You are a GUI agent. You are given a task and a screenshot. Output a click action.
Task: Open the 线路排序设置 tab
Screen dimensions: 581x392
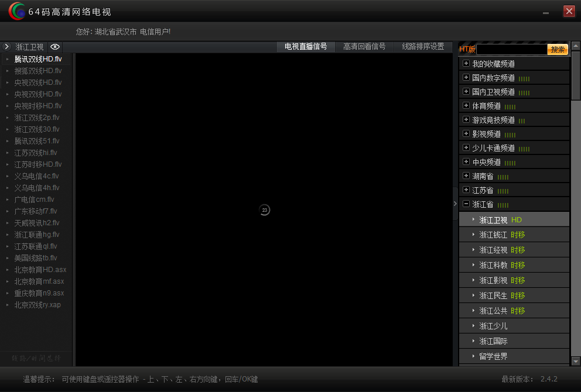coord(423,47)
